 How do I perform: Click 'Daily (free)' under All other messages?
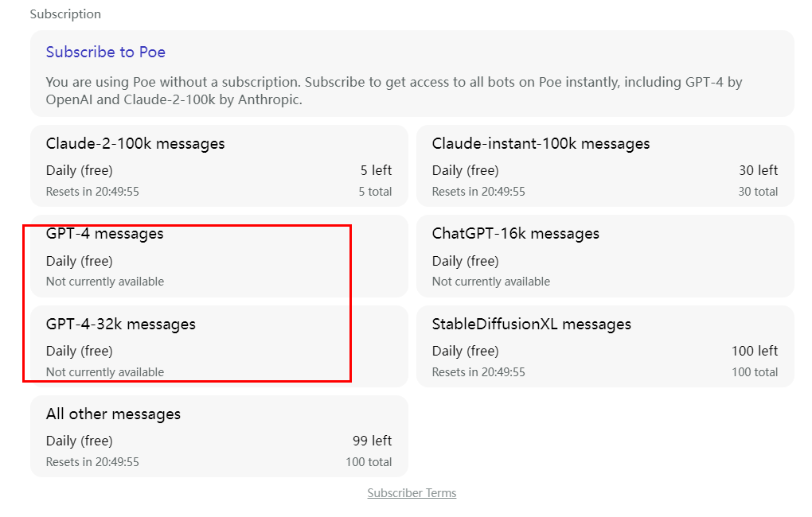[80, 441]
